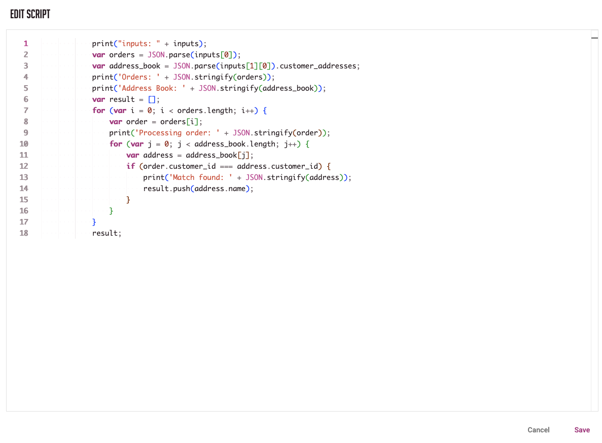Click the closing brace on line 16
Screen dimensions: 602x443
pos(111,211)
